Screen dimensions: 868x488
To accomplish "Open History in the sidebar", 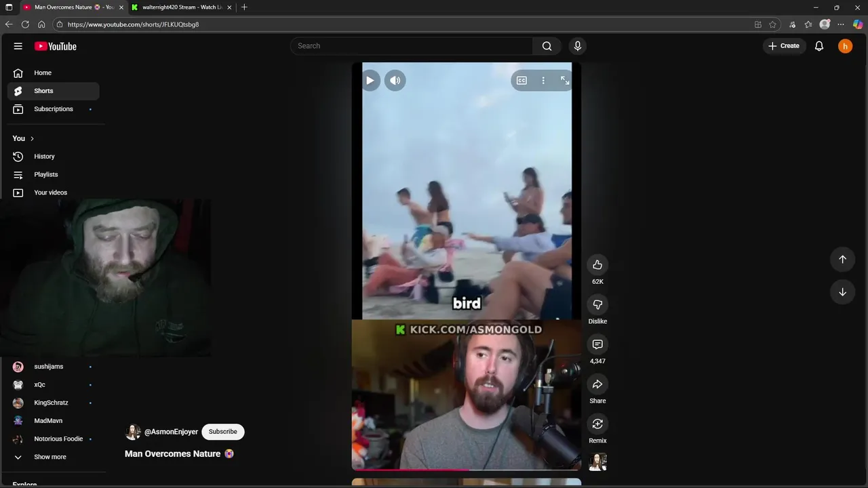I will click(54, 157).
